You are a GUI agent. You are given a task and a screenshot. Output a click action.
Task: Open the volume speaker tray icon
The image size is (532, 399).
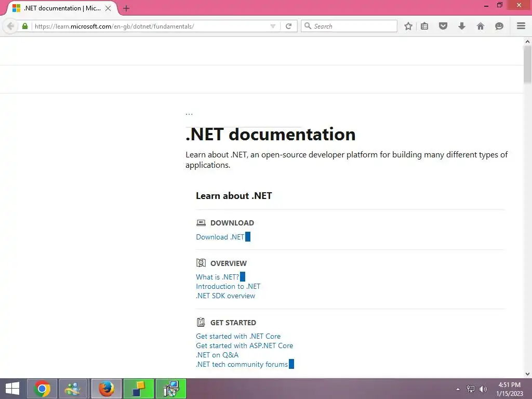coord(483,389)
